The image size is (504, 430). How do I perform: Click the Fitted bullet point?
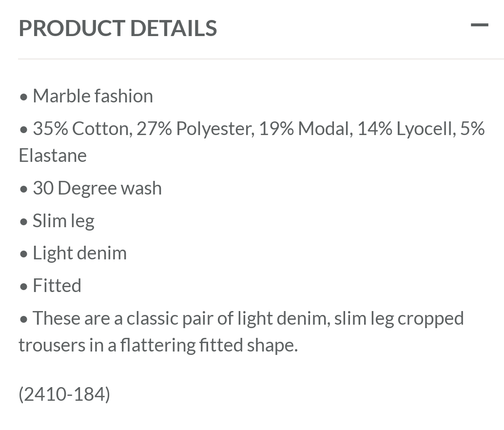click(x=57, y=285)
